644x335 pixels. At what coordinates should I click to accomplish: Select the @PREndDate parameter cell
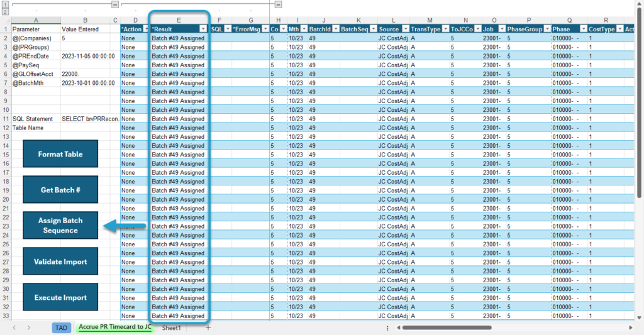click(36, 56)
